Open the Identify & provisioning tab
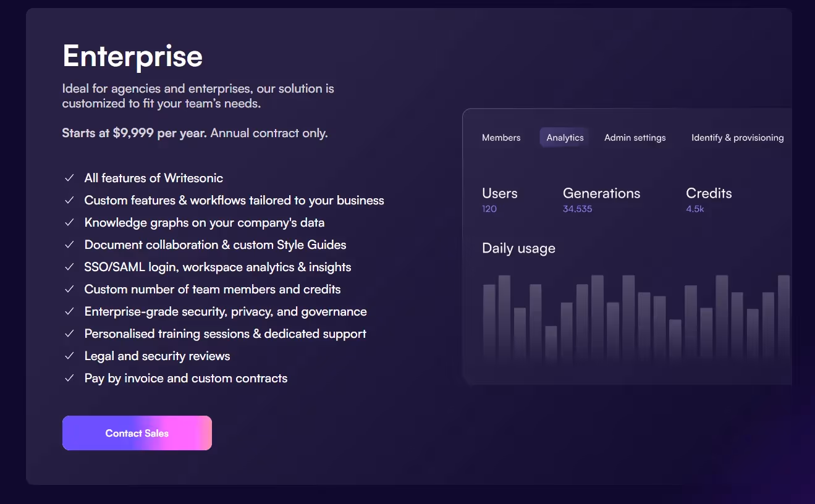The height and width of the screenshot is (504, 815). (738, 138)
